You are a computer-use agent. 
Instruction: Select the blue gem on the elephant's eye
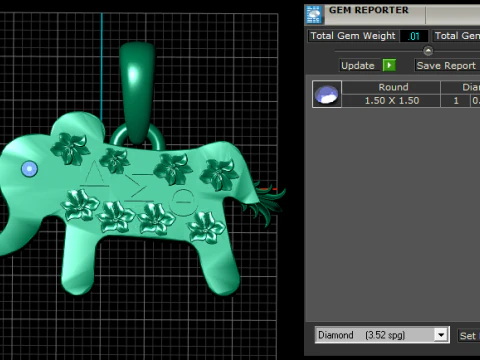(x=29, y=169)
